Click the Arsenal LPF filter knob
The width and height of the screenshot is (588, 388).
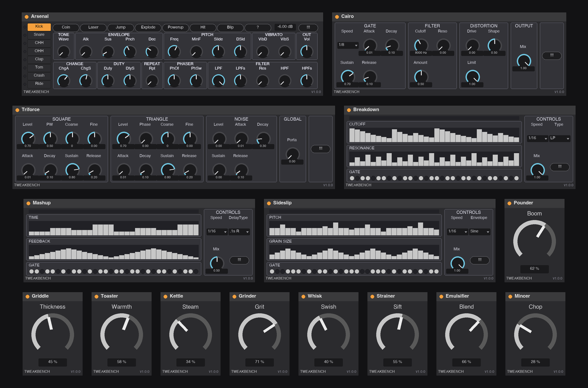tap(218, 81)
